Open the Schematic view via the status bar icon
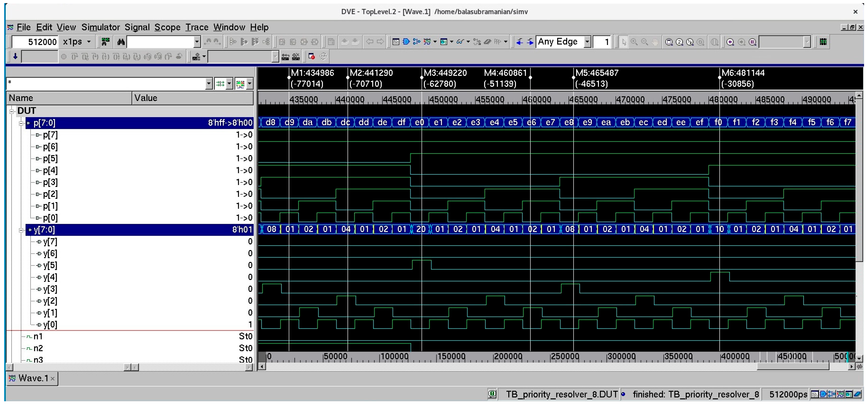The height and width of the screenshot is (406, 868). pyautogui.click(x=823, y=394)
